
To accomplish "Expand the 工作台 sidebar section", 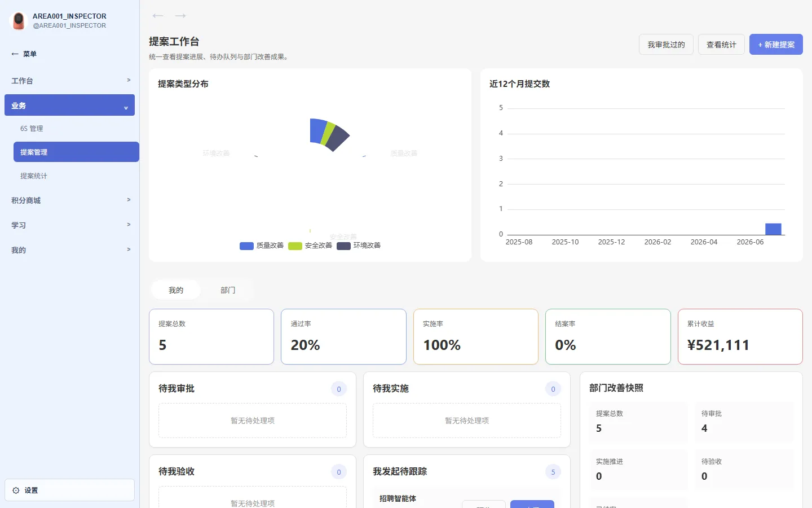I will [69, 81].
